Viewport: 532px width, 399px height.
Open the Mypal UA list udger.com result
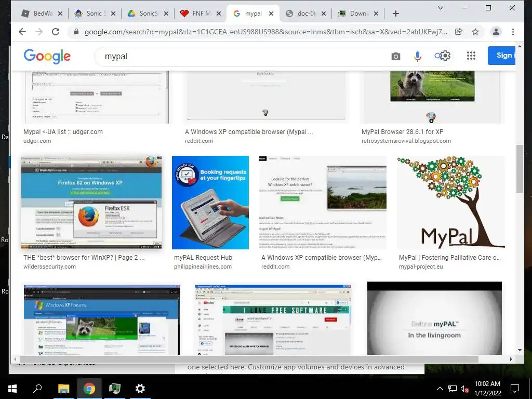pyautogui.click(x=63, y=131)
